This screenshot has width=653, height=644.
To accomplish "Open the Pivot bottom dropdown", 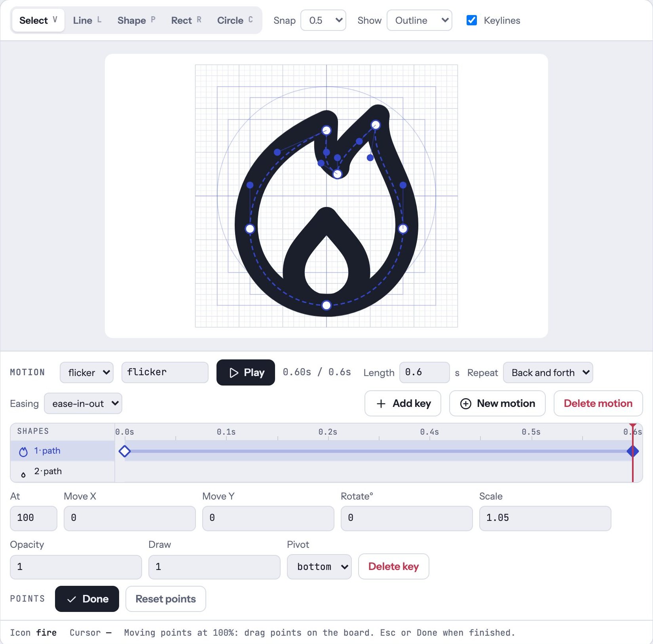I will (x=319, y=566).
